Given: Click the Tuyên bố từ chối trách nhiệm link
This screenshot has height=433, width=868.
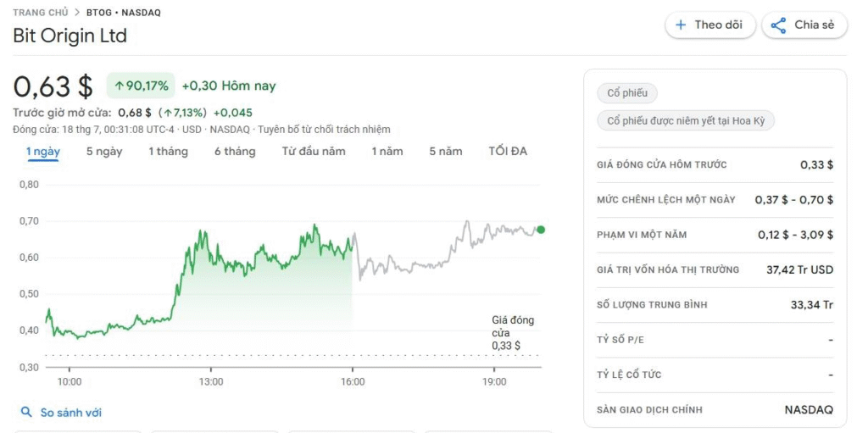Looking at the screenshot, I should pyautogui.click(x=325, y=130).
